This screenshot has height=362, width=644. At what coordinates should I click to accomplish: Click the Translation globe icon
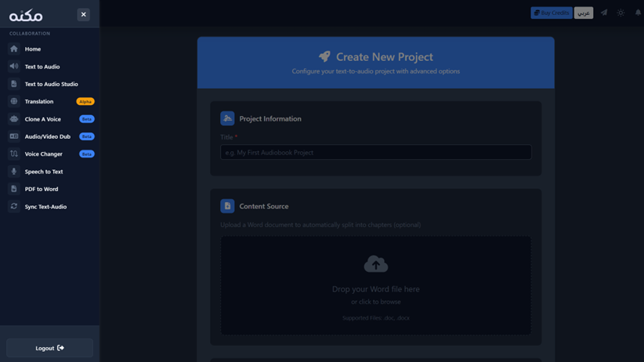[14, 101]
